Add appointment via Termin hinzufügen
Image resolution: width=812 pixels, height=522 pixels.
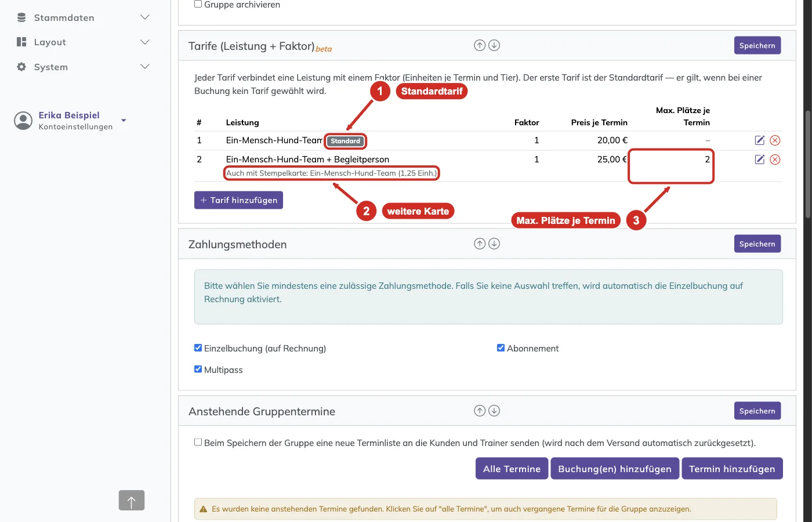pos(732,469)
